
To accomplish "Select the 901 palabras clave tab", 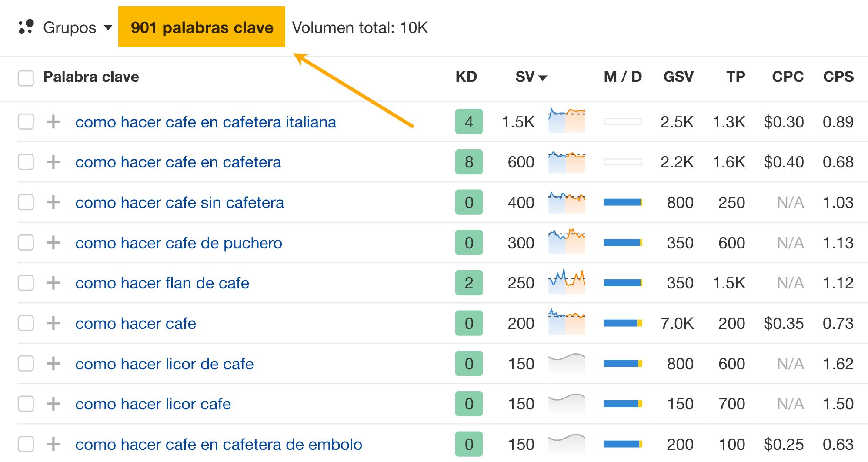I will coord(202,27).
